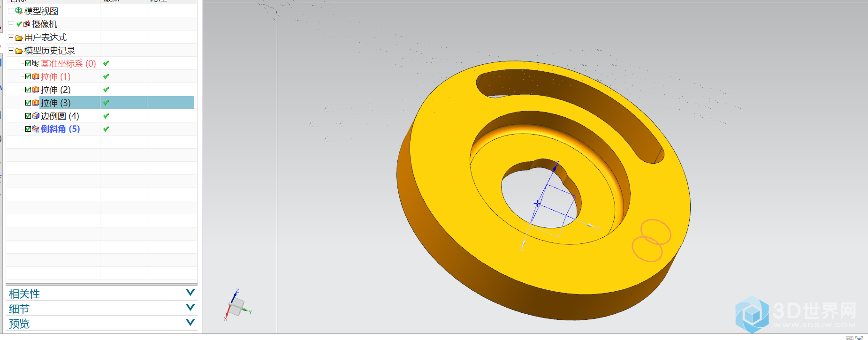The height and width of the screenshot is (340, 868).
Task: Select the highlighted 拉伸 (3) feature
Action: point(56,103)
